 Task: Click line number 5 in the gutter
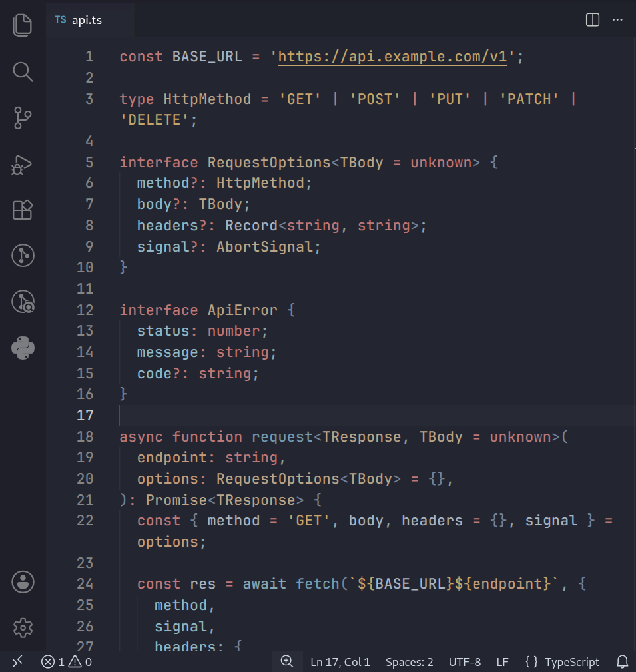[89, 163]
